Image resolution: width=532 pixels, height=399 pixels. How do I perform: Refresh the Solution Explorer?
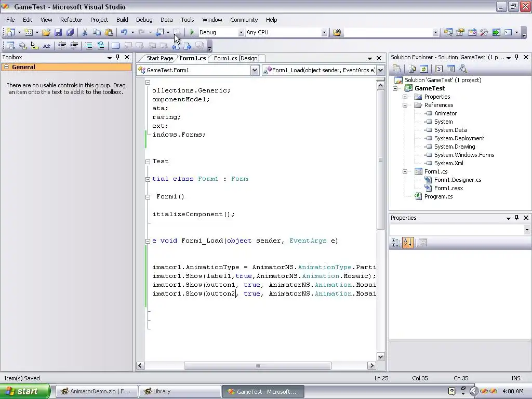click(x=424, y=69)
